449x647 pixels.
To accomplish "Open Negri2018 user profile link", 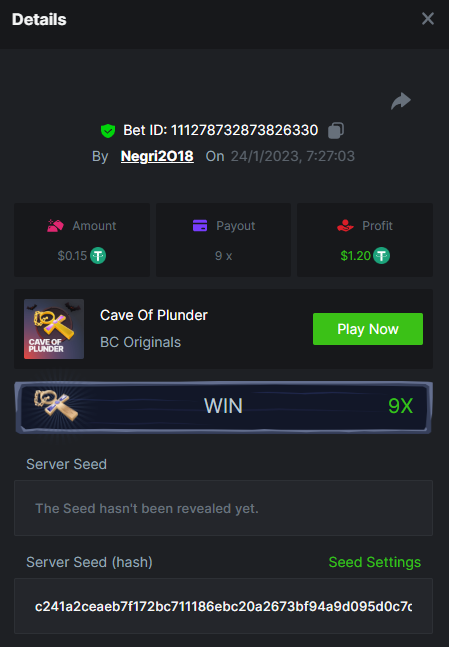I will pyautogui.click(x=157, y=156).
